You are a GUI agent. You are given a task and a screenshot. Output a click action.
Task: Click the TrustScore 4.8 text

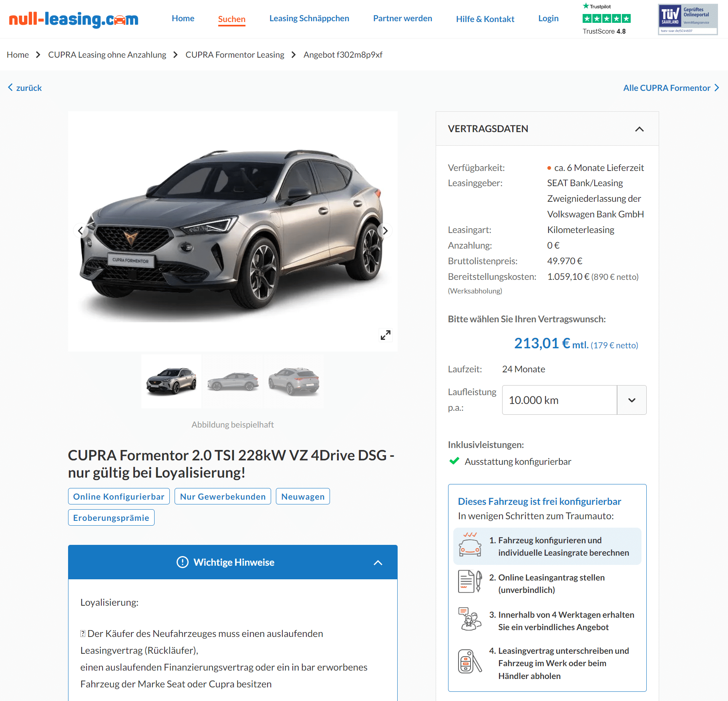[x=604, y=31]
